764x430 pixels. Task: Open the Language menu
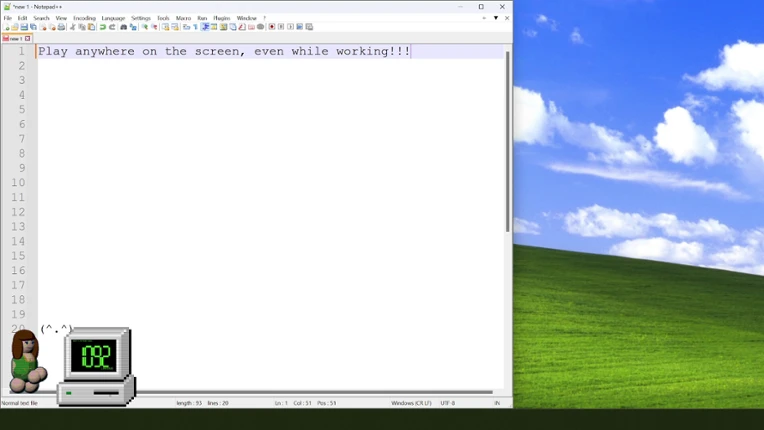tap(113, 18)
